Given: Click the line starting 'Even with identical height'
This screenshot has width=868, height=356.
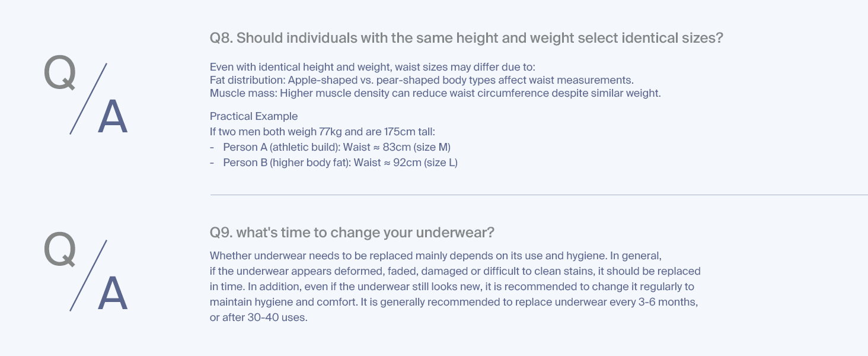Looking at the screenshot, I should pyautogui.click(x=373, y=67).
